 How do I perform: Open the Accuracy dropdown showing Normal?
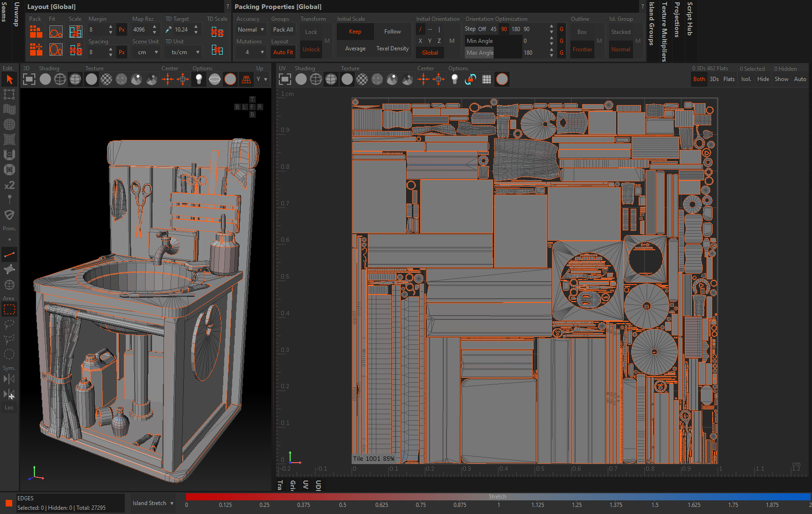tap(250, 29)
